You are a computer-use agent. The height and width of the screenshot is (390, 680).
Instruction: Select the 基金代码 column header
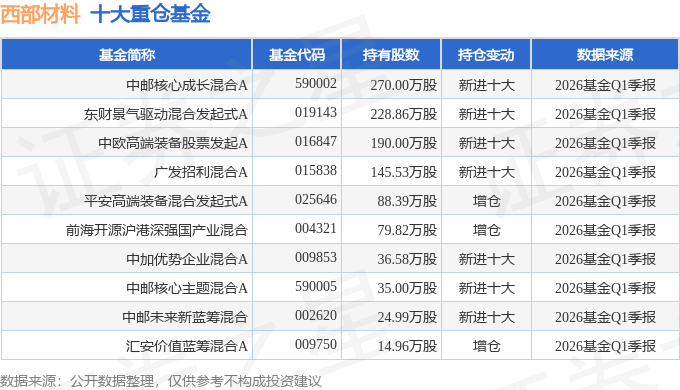(x=297, y=55)
